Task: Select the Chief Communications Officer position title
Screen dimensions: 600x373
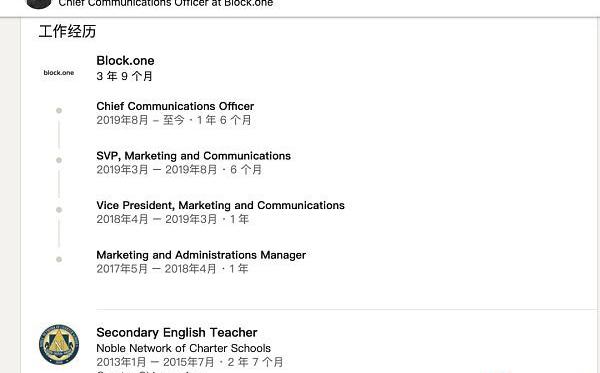Action: [x=175, y=106]
